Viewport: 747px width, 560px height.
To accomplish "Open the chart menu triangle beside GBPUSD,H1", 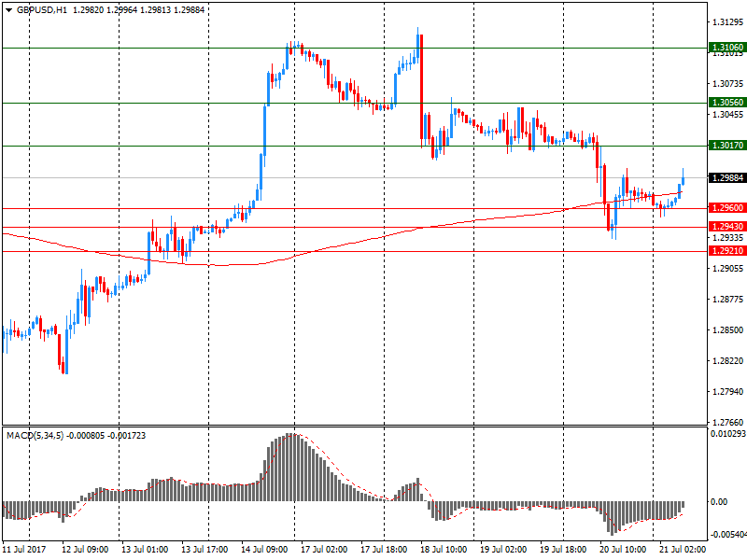I will pos(9,10).
